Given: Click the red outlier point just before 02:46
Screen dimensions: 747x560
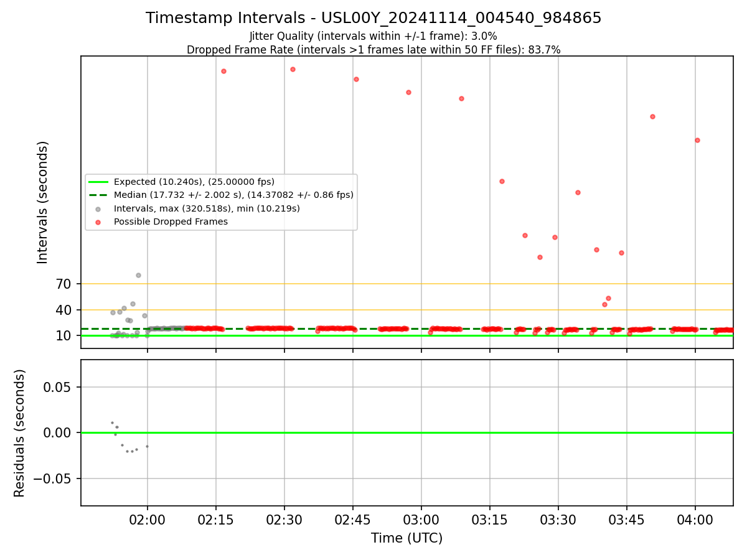Looking at the screenshot, I should point(356,79).
